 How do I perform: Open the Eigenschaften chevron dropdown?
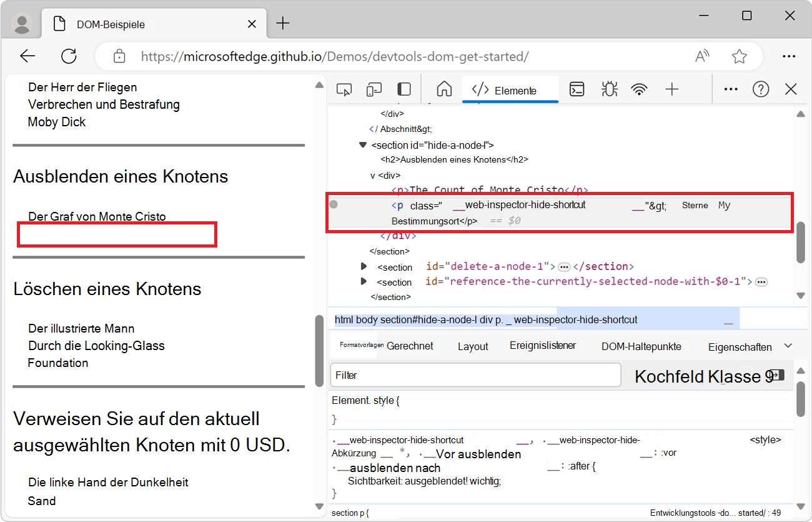click(788, 344)
